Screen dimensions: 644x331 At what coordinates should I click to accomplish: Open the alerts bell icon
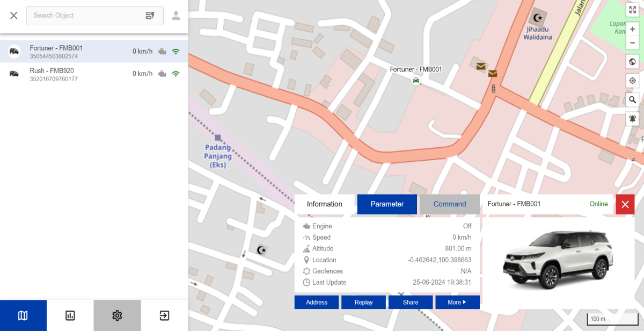coord(633,119)
